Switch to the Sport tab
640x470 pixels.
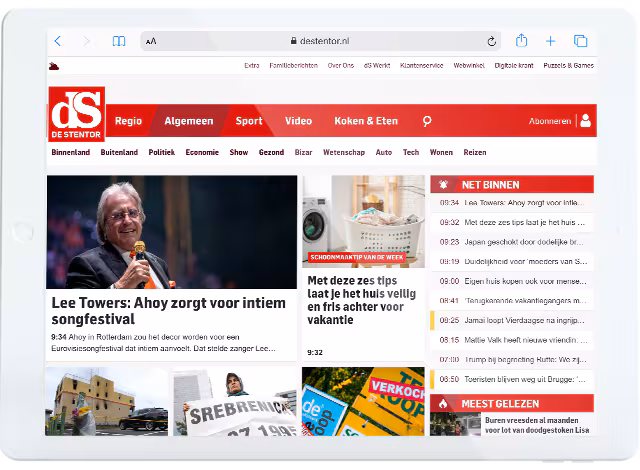(249, 121)
